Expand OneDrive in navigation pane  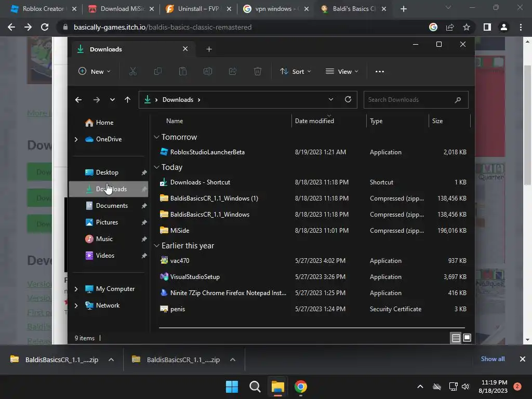[76, 139]
